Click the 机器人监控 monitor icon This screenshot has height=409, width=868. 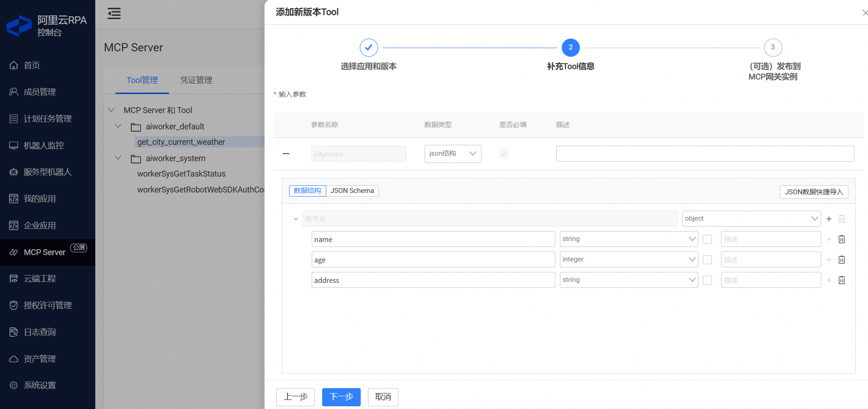(14, 146)
